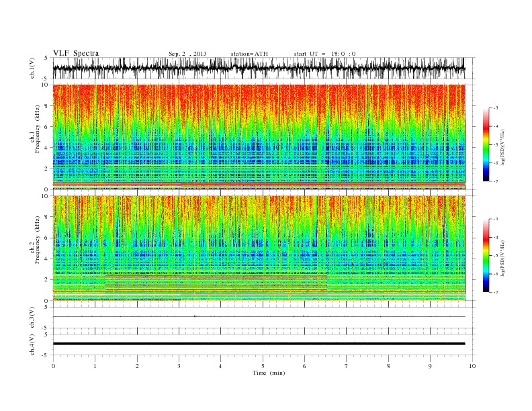Click the ch.1 spectrogram PSD color bar

tap(486, 145)
